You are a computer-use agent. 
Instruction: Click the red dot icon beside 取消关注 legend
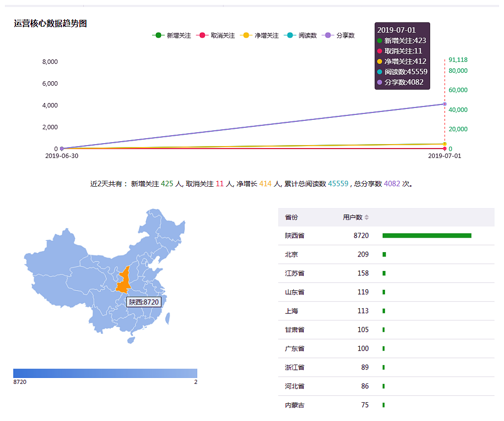(202, 35)
